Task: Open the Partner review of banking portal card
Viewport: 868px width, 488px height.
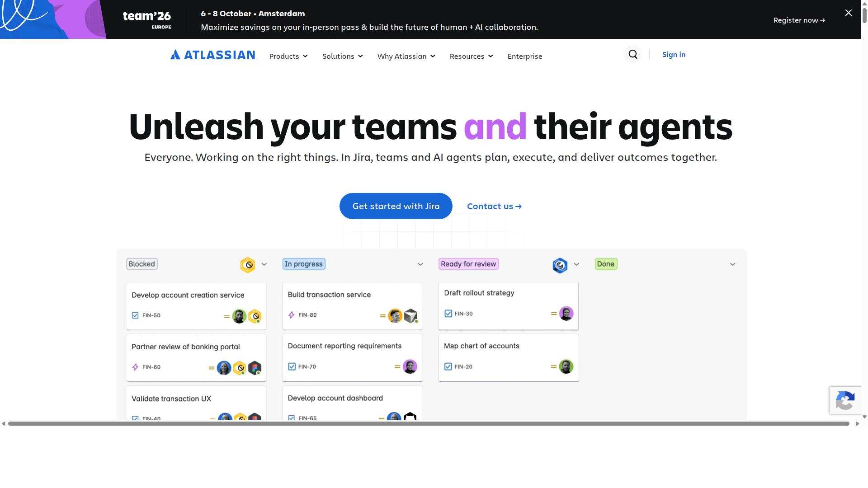Action: coord(196,358)
